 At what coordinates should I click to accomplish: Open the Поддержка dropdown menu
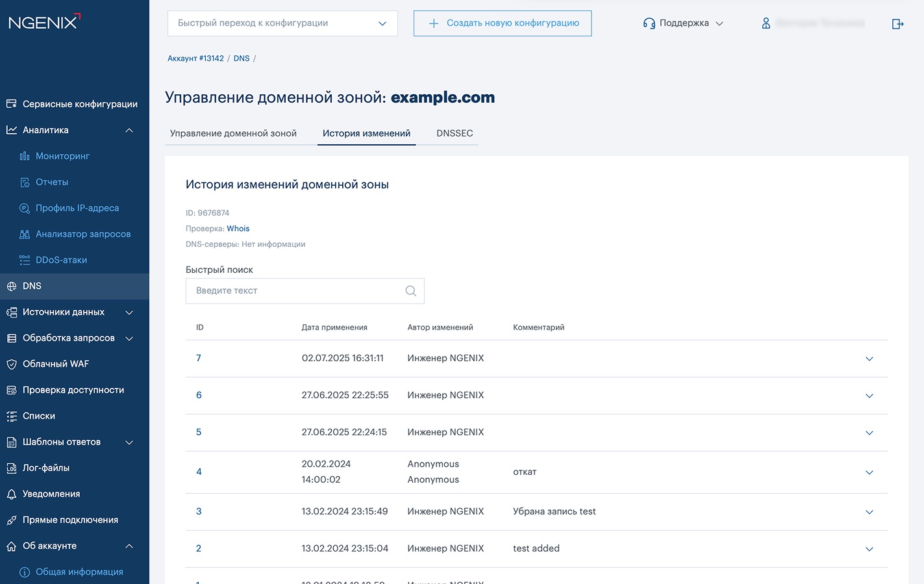pyautogui.click(x=683, y=23)
